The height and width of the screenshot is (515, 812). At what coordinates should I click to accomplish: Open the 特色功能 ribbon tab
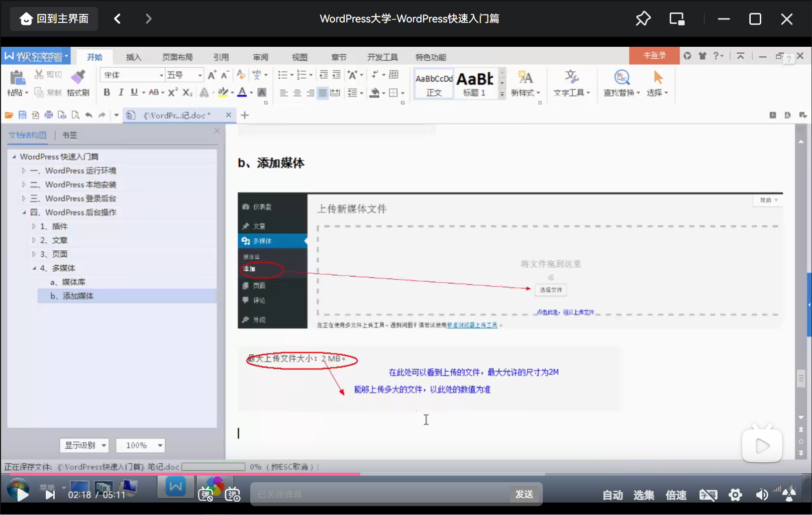tap(431, 57)
